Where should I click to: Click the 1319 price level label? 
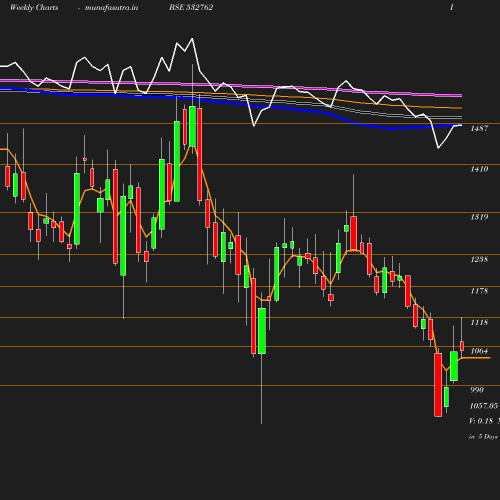(479, 217)
